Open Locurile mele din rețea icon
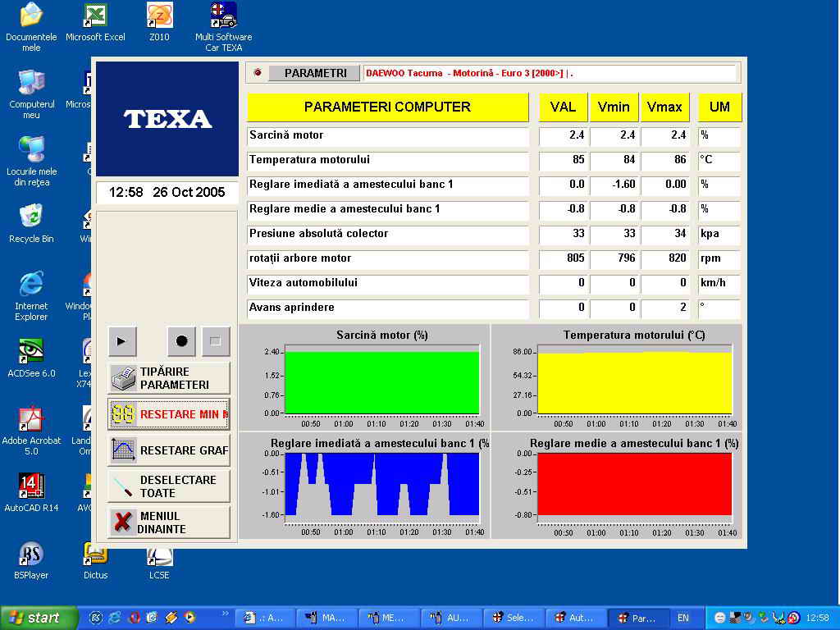The height and width of the screenshot is (630, 840). click(32, 162)
